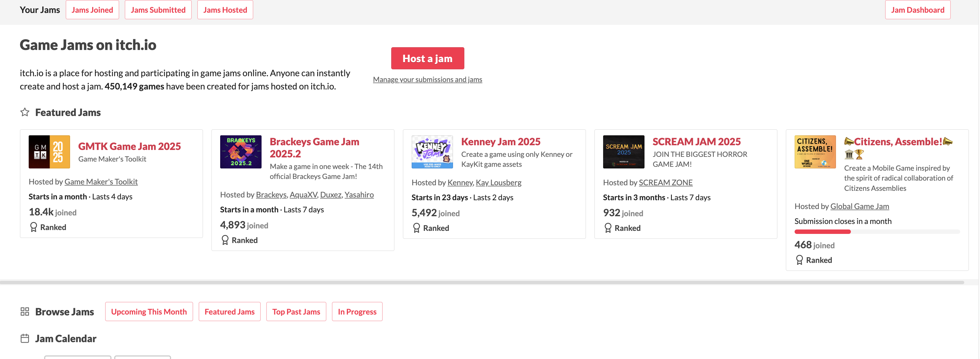
Task: Click the '450,149 games' bold text
Action: pos(134,86)
